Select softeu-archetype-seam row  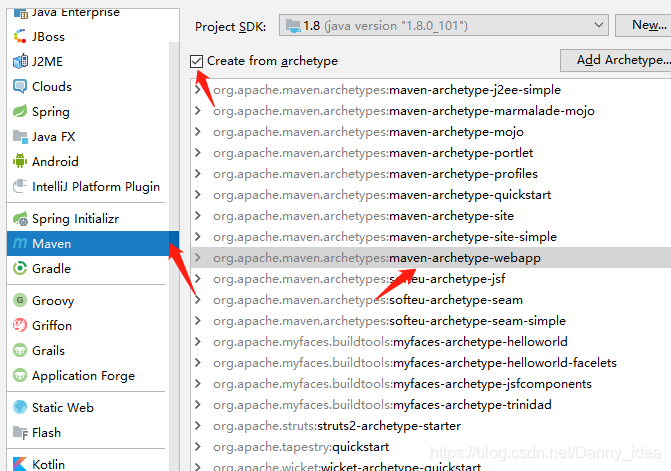(431, 299)
